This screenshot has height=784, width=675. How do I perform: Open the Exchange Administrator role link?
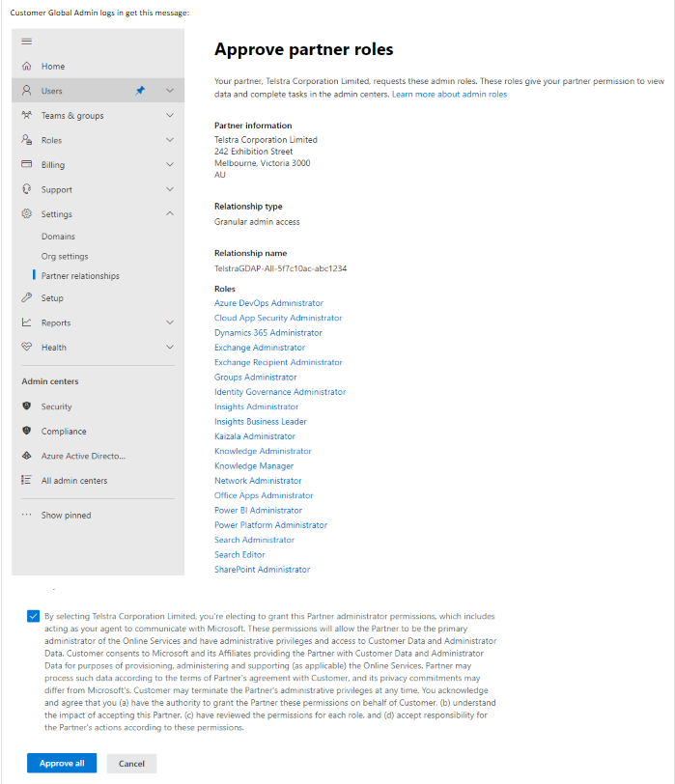260,348
